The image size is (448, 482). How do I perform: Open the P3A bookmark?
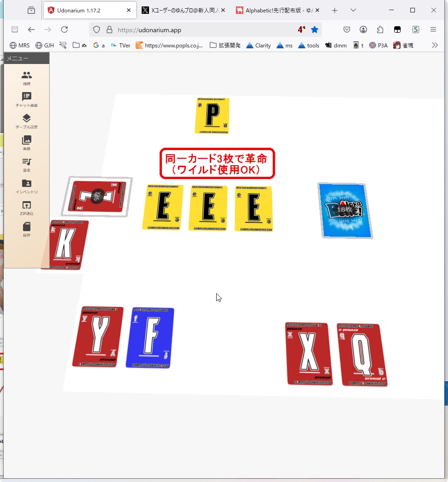pos(378,46)
